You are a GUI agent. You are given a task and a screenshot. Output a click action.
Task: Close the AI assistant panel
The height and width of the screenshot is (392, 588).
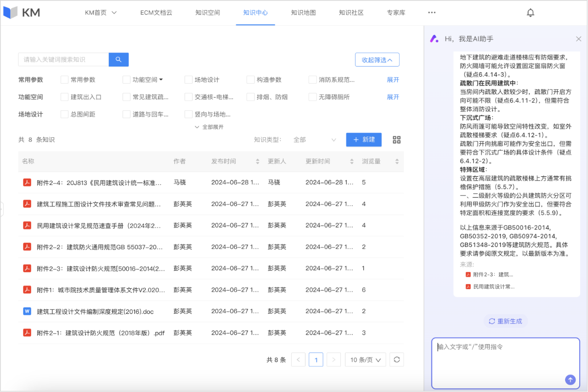[x=578, y=39]
